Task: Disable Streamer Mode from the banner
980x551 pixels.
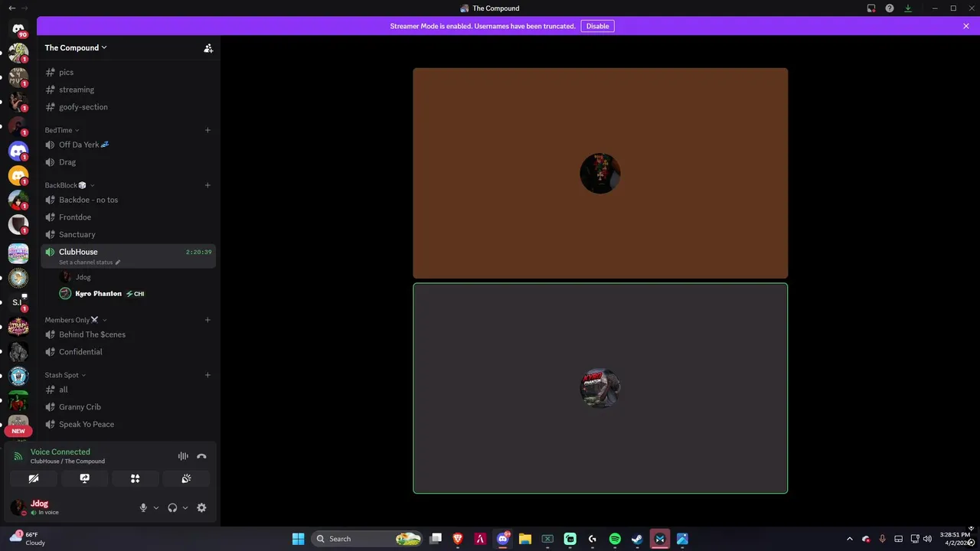Action: (597, 26)
